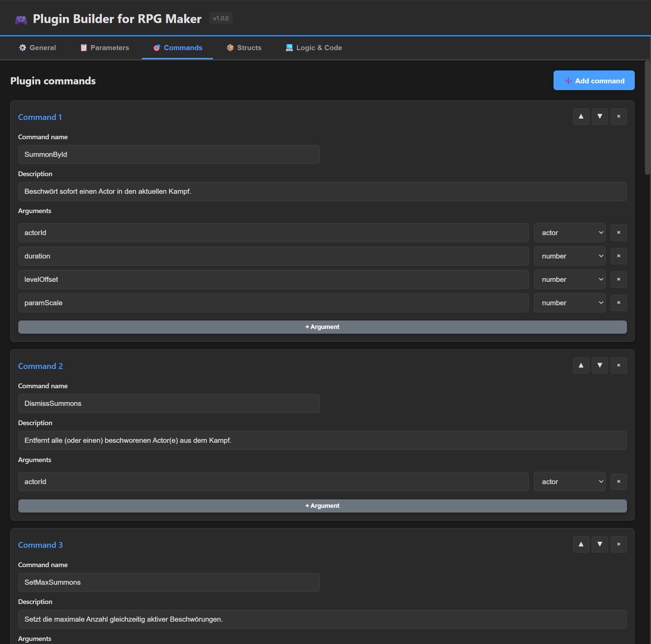This screenshot has width=651, height=644.
Task: Open type dropdown for actorId in Command 1
Action: point(569,233)
